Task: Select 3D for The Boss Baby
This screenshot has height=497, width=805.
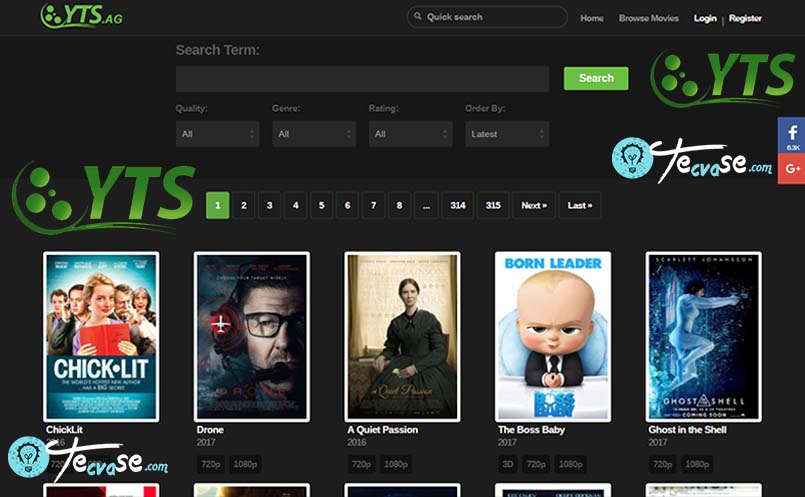Action: tap(508, 464)
